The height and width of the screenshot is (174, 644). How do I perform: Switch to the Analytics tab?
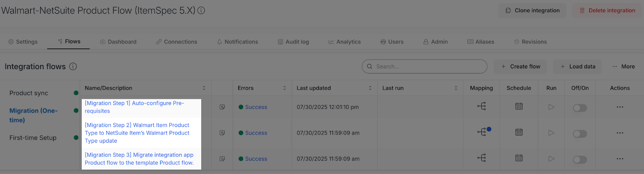pos(345,42)
